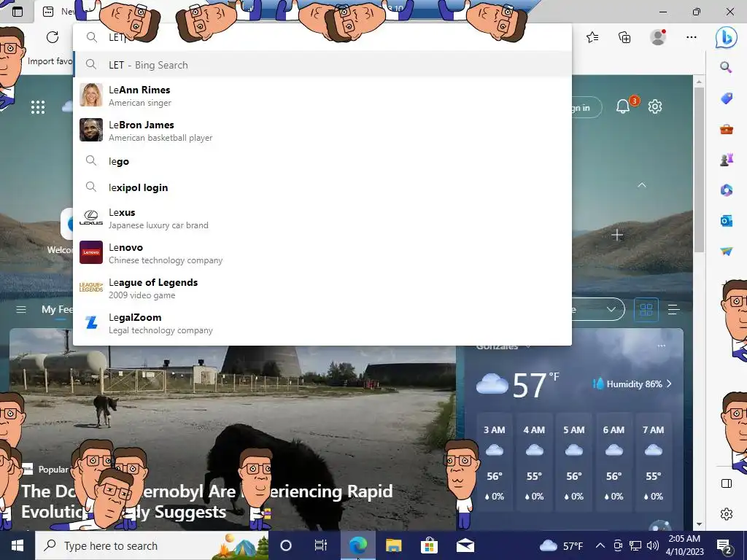The image size is (747, 560).
Task: Click the sidebar Search magnifier icon
Action: pyautogui.click(x=726, y=67)
